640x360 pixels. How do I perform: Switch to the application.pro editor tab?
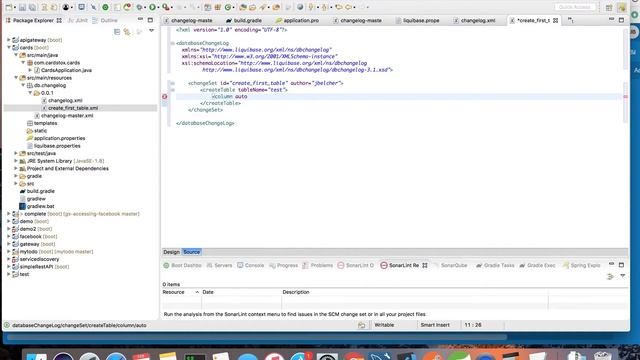pos(297,20)
